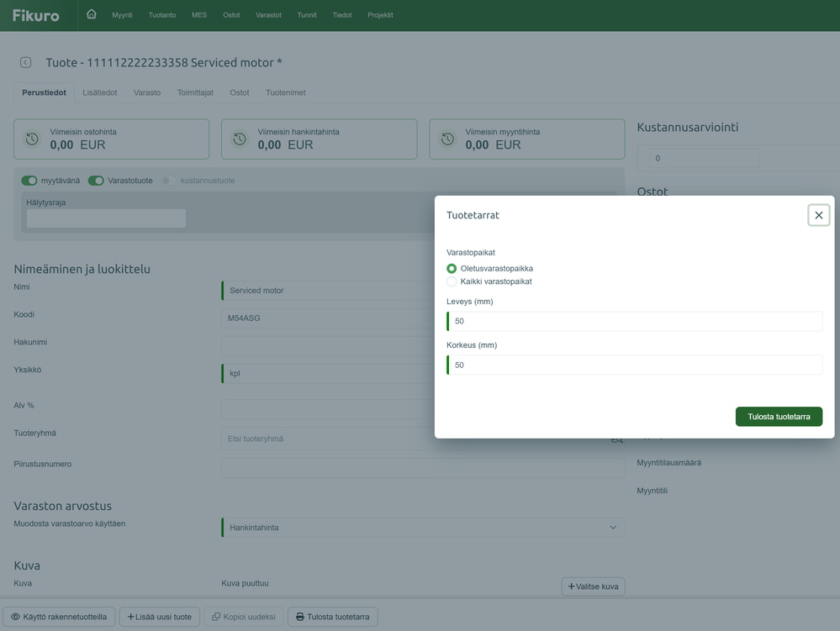840x631 pixels.
Task: Open the Tiedot menu
Action: click(341, 15)
